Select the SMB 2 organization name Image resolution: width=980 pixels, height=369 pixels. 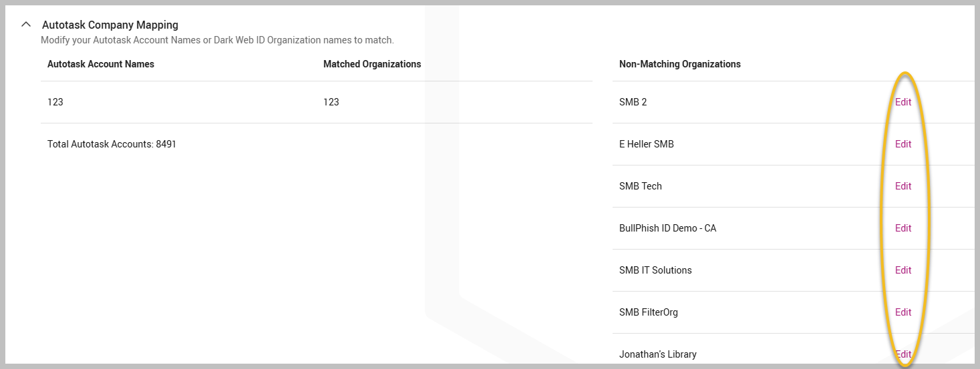click(633, 102)
